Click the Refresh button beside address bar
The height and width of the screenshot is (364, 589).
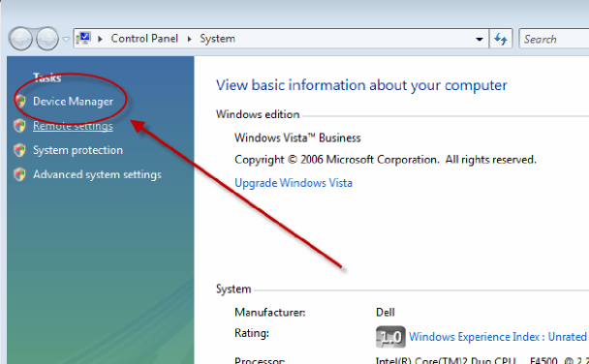click(x=501, y=39)
